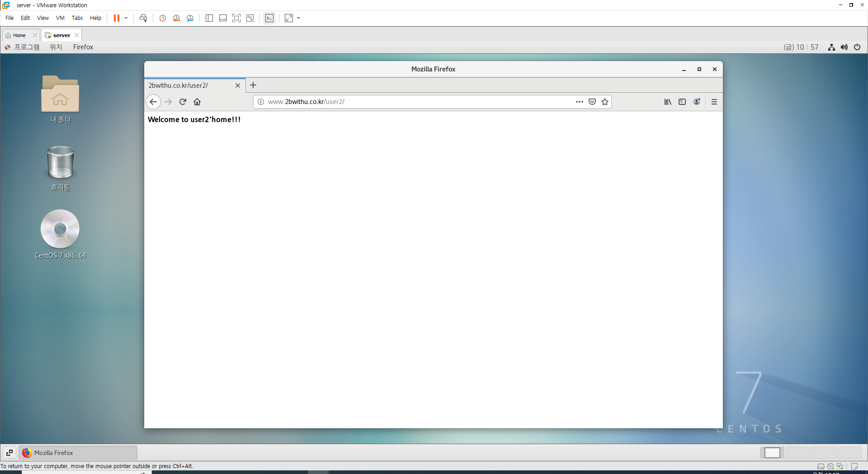
Task: Open the VMware Tabs menu
Action: coord(77,18)
